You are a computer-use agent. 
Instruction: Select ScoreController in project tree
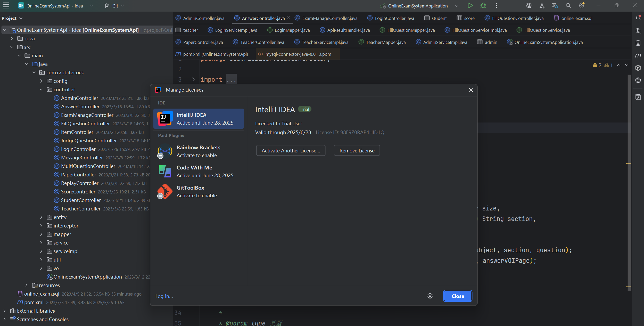pyautogui.click(x=78, y=192)
